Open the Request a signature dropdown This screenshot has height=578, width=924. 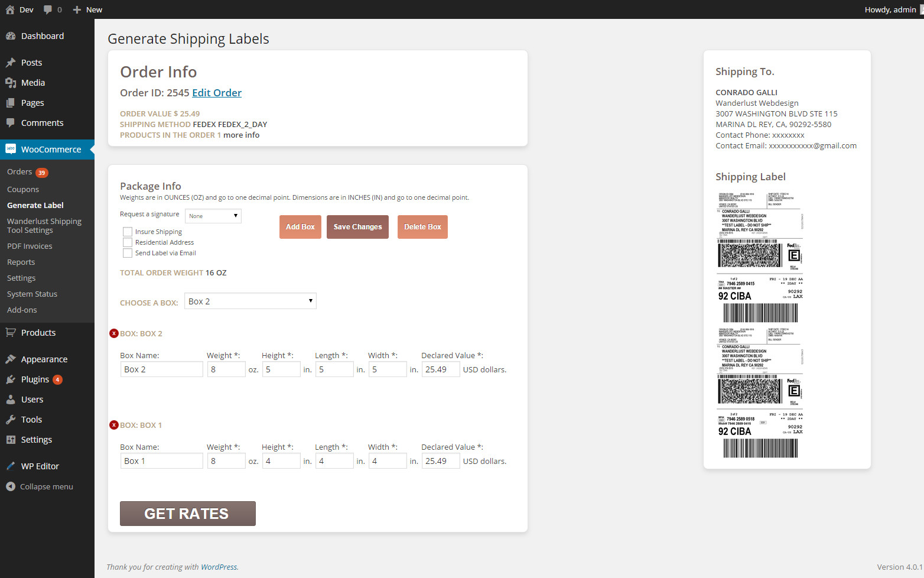(213, 216)
